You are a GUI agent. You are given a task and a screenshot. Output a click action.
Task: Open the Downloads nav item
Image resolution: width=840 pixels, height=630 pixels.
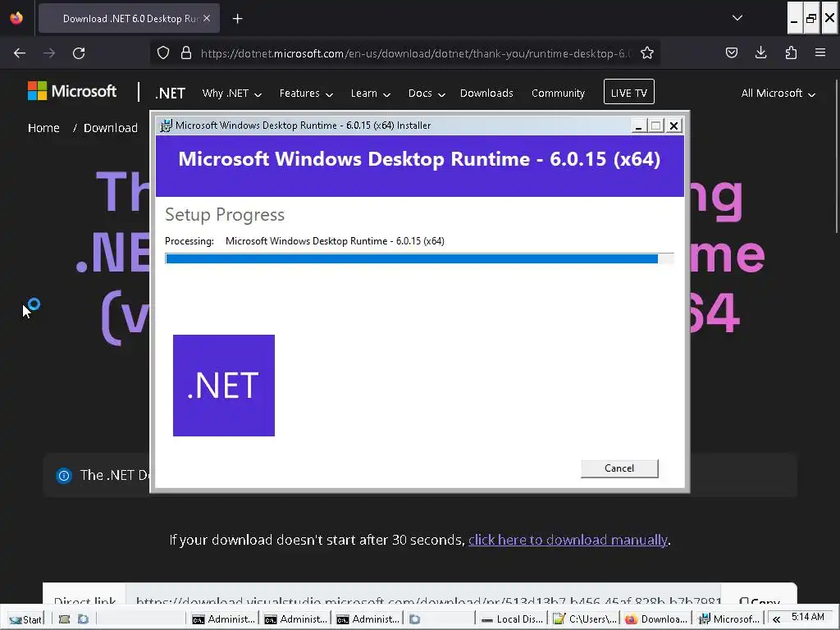[486, 94]
